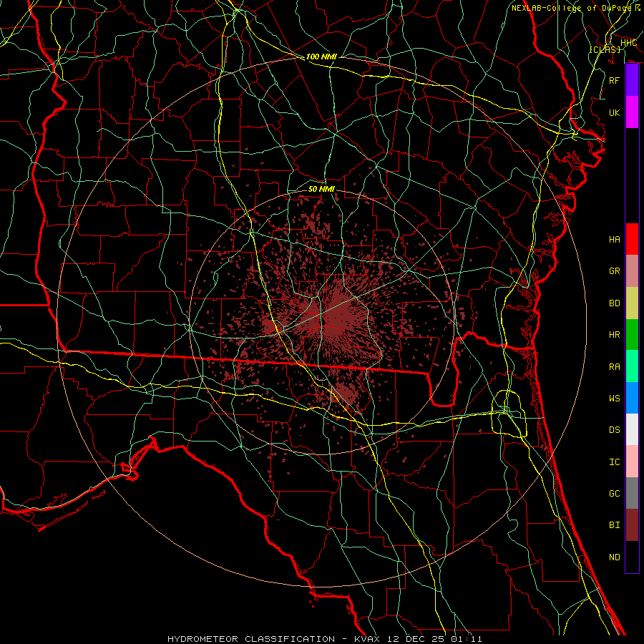Image resolution: width=644 pixels, height=644 pixels.
Task: Click the RA legend label
Action: (x=615, y=367)
